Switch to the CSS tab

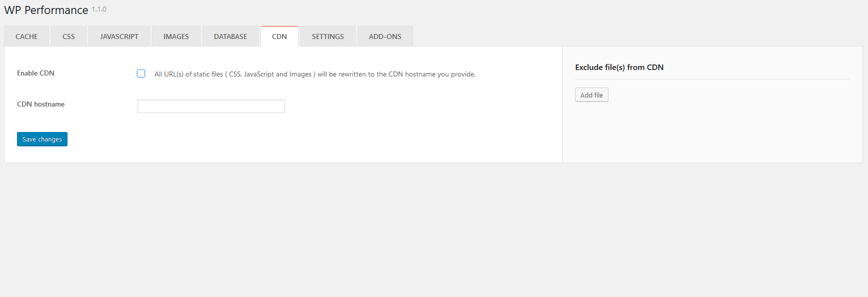click(x=68, y=36)
